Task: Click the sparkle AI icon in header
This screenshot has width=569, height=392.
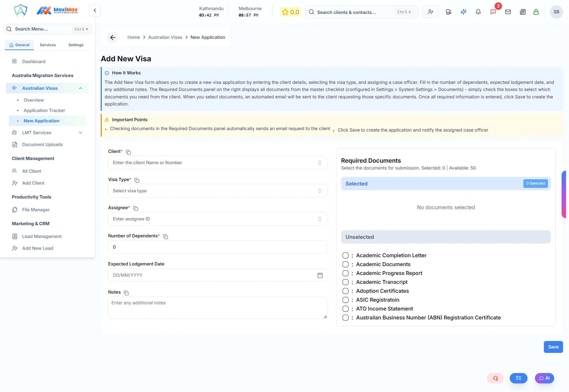Action: coord(463,12)
